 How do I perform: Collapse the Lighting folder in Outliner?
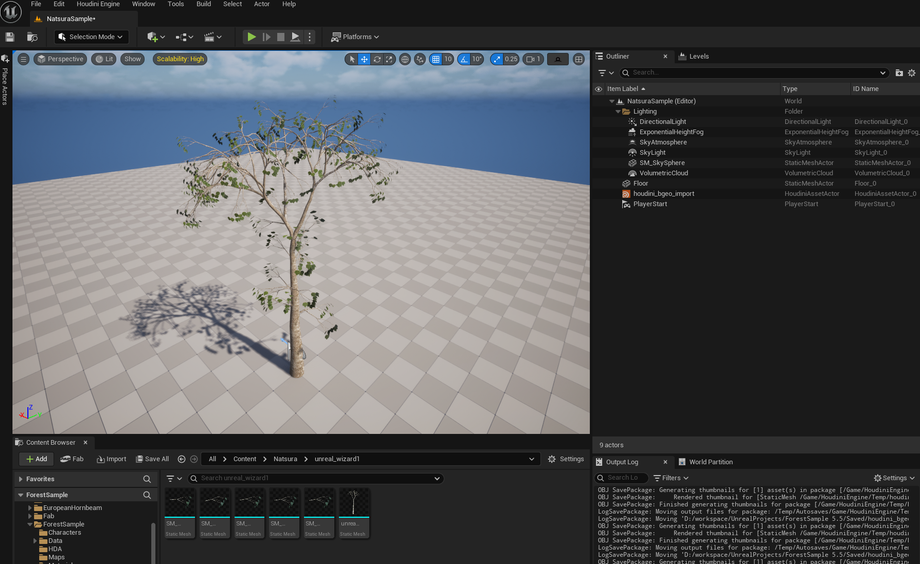[x=618, y=112]
